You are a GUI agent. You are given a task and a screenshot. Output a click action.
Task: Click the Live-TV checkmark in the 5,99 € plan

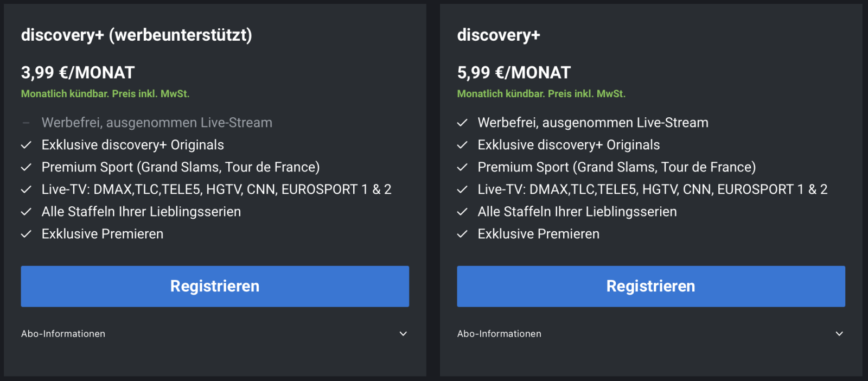462,189
